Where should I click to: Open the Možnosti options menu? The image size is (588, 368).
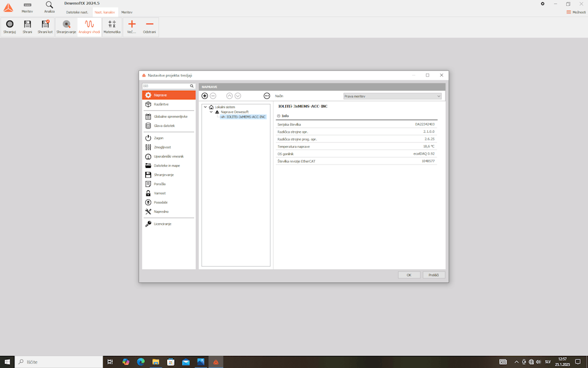[576, 12]
